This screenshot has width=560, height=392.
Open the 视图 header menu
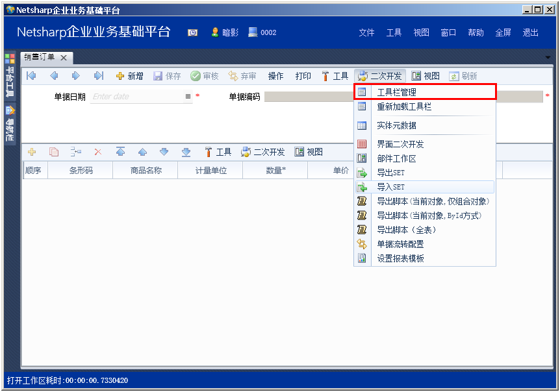pos(421,32)
